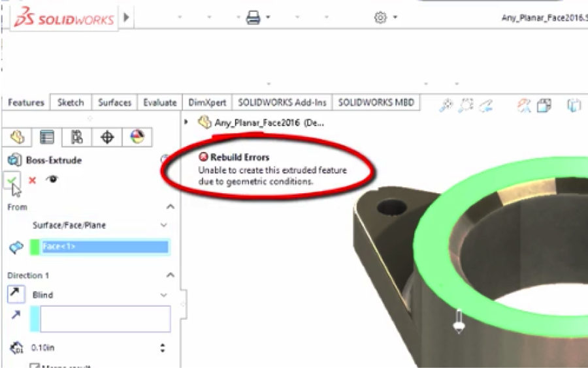This screenshot has height=368, width=588.
Task: Open the FeatureManager design tree tab
Action: coord(17,137)
